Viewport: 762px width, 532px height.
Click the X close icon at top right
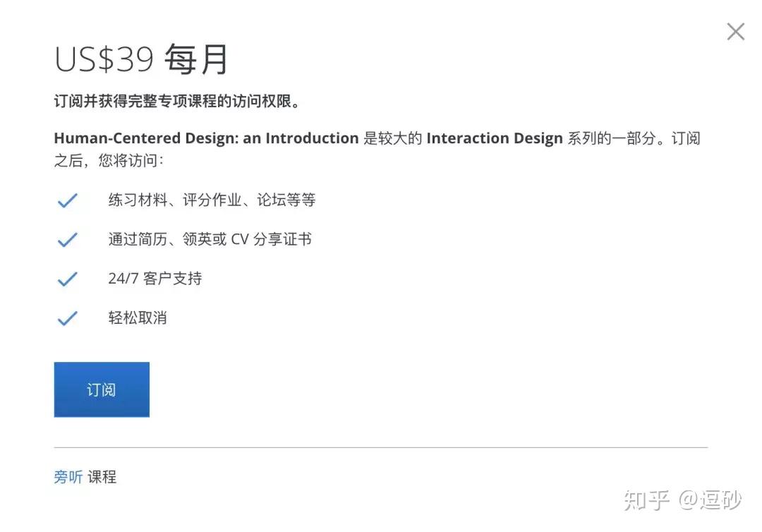736,31
